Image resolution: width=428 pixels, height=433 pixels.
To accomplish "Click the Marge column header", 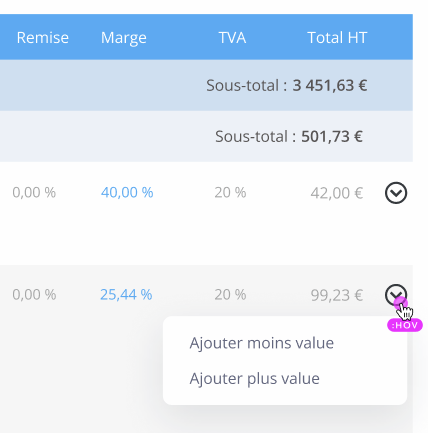I will point(124,38).
